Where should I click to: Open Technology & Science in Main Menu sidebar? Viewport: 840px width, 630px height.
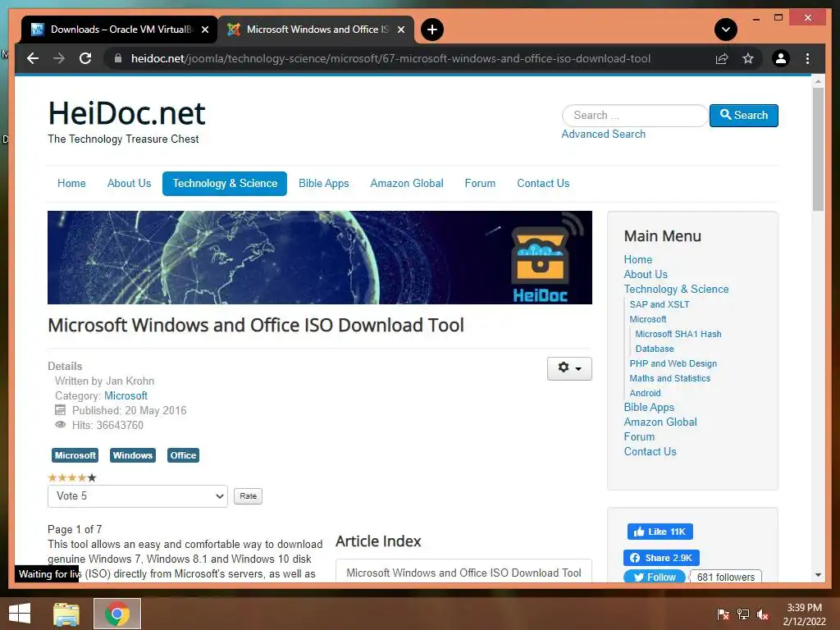(x=676, y=290)
